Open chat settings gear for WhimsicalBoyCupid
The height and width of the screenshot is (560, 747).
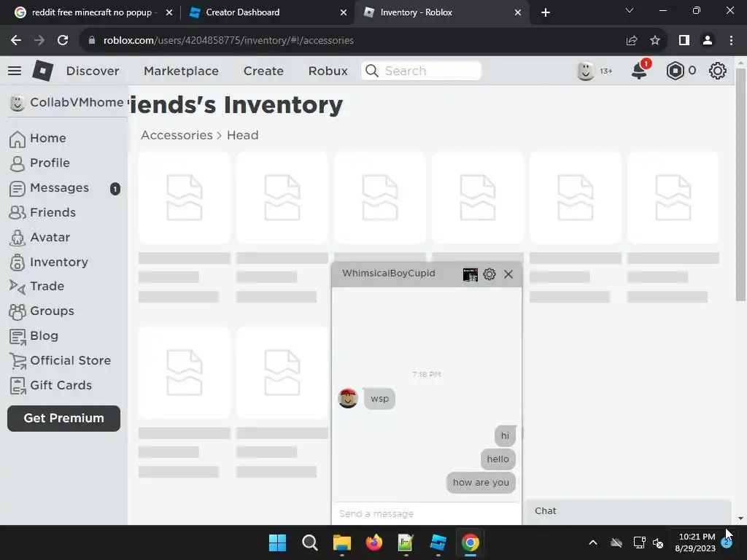(489, 274)
